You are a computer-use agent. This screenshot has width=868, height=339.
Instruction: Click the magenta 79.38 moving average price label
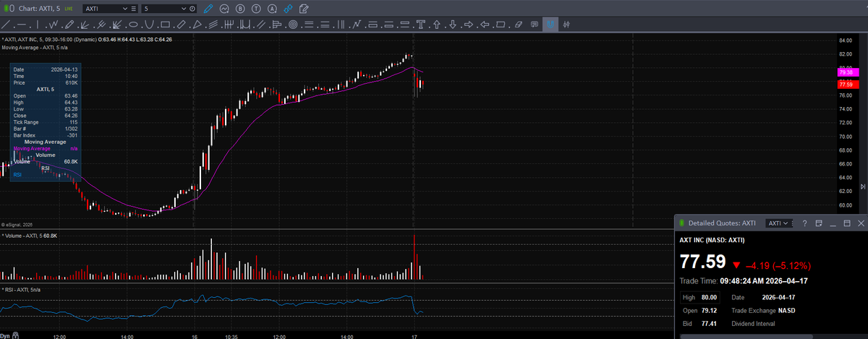click(x=847, y=72)
